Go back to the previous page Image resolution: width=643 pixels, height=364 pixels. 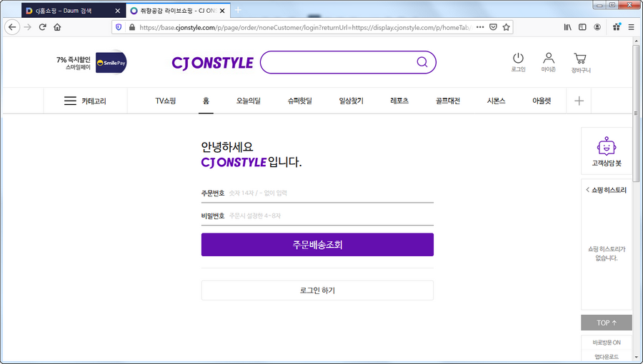[x=12, y=27]
